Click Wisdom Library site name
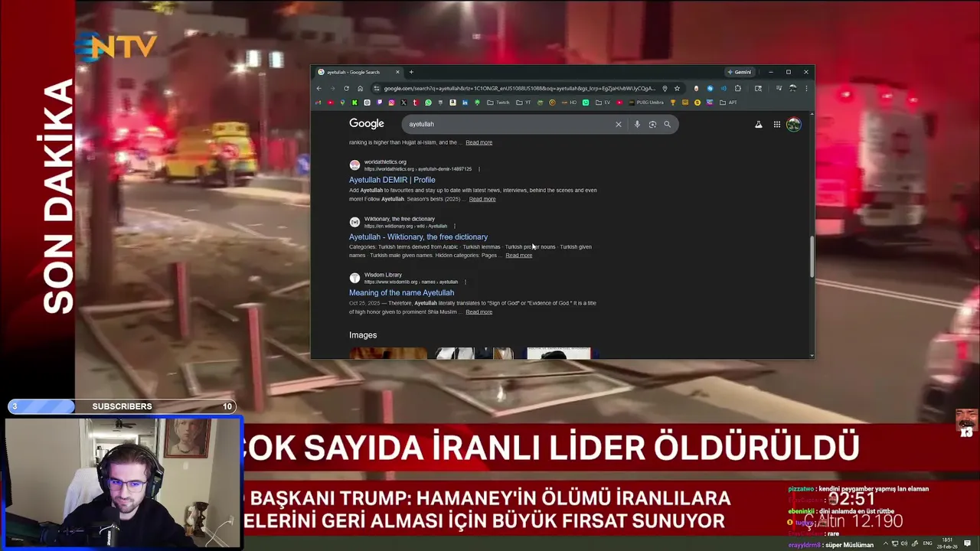 [x=383, y=275]
